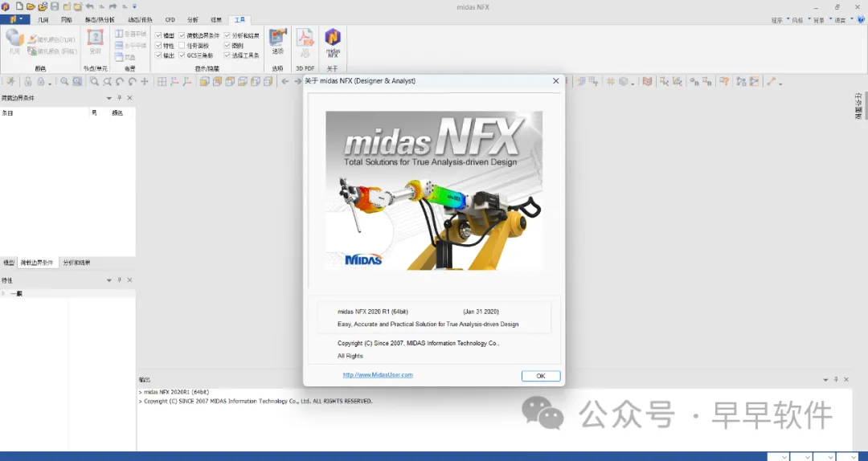Switch to the 分析 ribbon tab
Image resolution: width=868 pixels, height=461 pixels.
[x=193, y=20]
